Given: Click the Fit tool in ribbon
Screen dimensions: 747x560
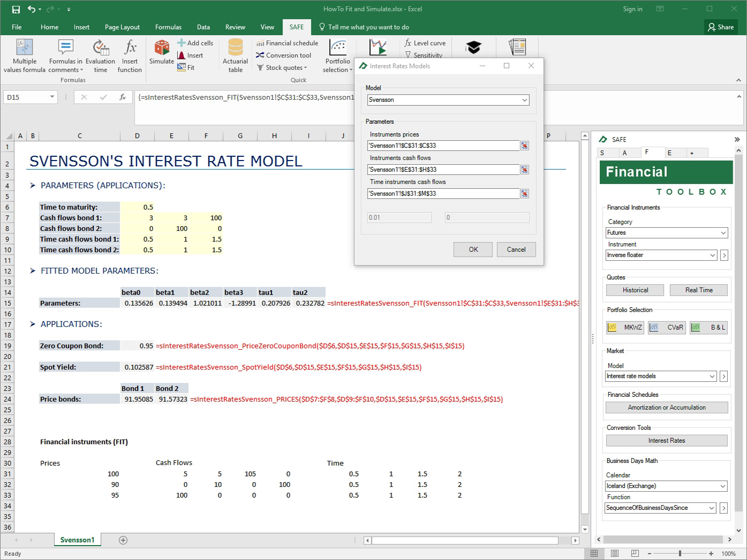Looking at the screenshot, I should 186,68.
